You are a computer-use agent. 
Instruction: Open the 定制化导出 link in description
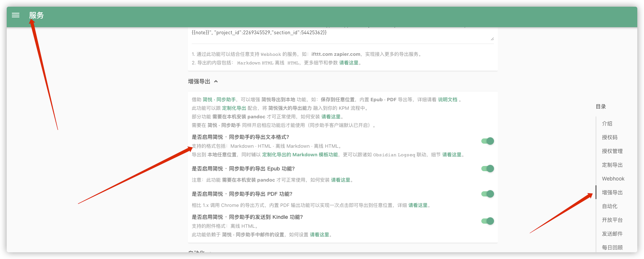pos(234,108)
